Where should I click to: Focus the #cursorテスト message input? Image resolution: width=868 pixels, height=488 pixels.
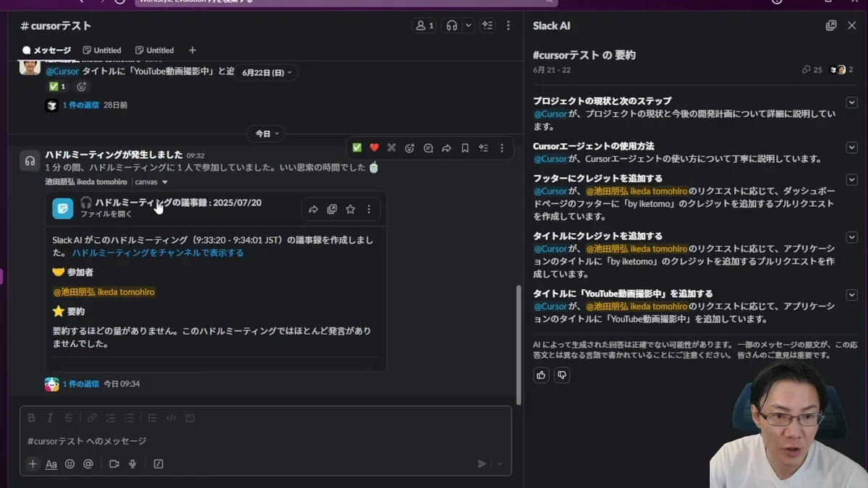pyautogui.click(x=265, y=441)
